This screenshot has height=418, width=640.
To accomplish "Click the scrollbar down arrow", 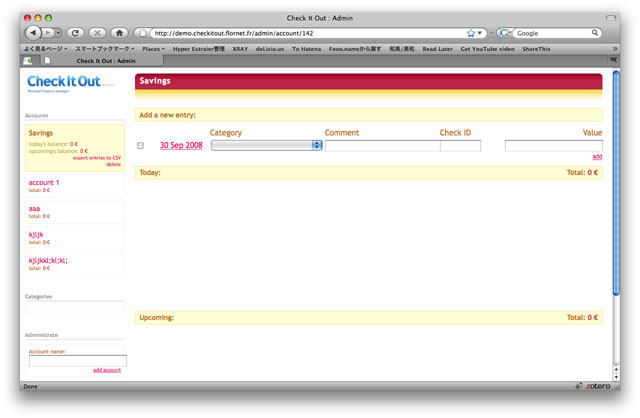I will pyautogui.click(x=616, y=377).
